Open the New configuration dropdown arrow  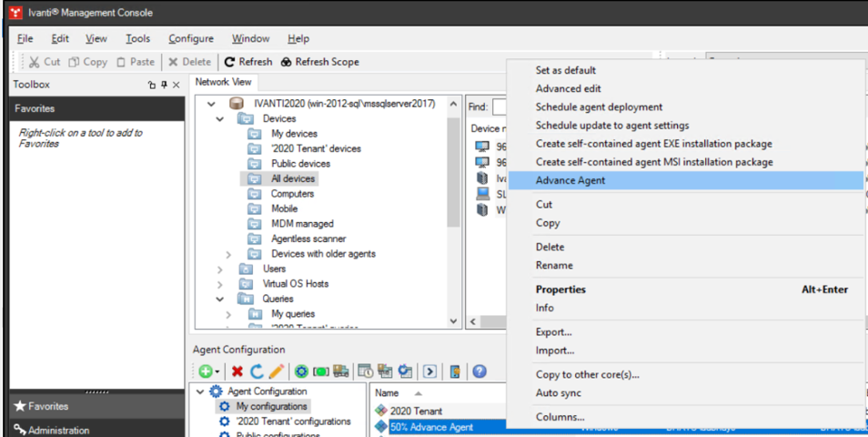pos(217,371)
